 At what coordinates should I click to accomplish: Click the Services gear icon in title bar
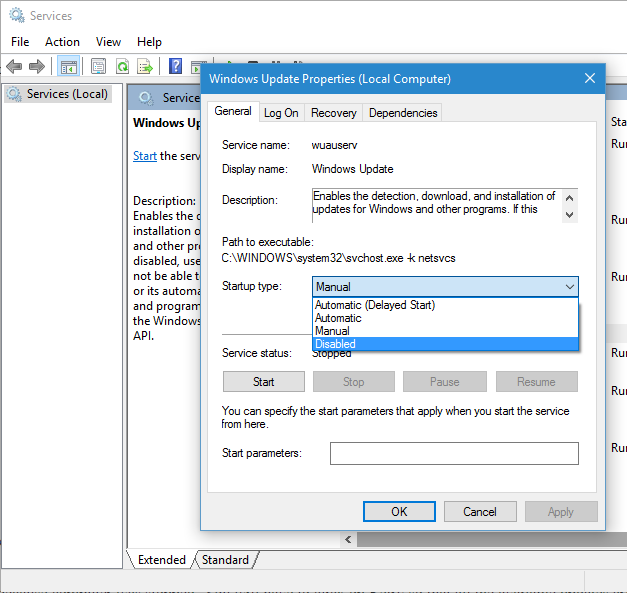[17, 15]
